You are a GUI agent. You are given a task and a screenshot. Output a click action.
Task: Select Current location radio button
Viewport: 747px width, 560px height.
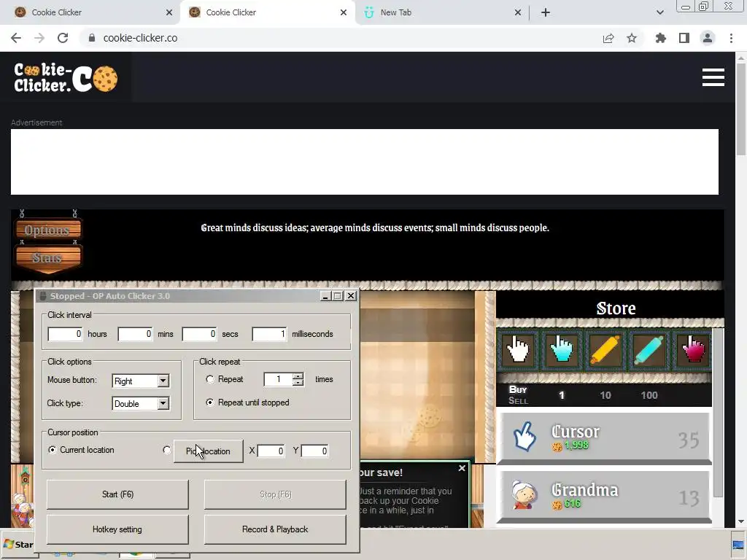[x=52, y=449]
